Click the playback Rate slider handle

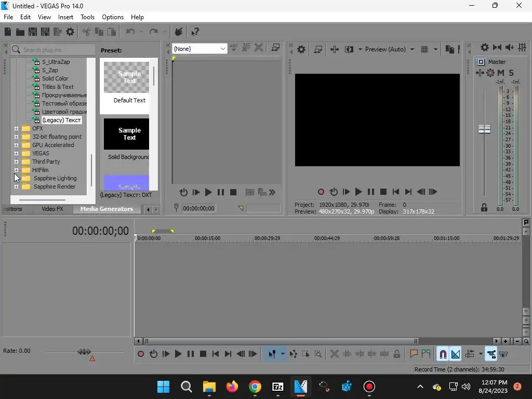pyautogui.click(x=84, y=352)
